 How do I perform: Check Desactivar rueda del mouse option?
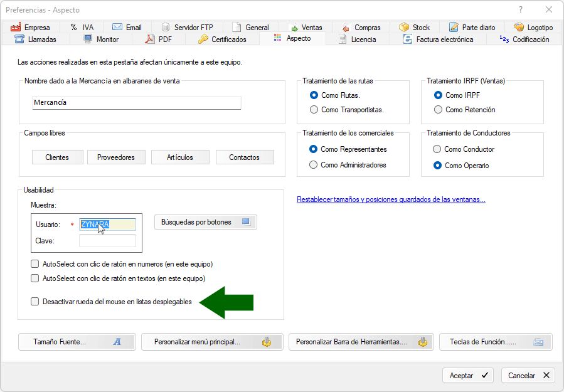click(x=35, y=302)
